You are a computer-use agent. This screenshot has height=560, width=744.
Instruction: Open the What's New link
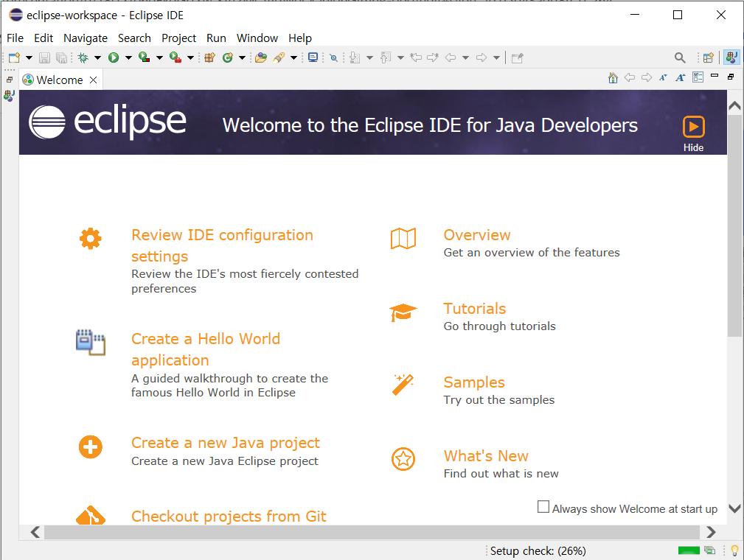coord(486,456)
